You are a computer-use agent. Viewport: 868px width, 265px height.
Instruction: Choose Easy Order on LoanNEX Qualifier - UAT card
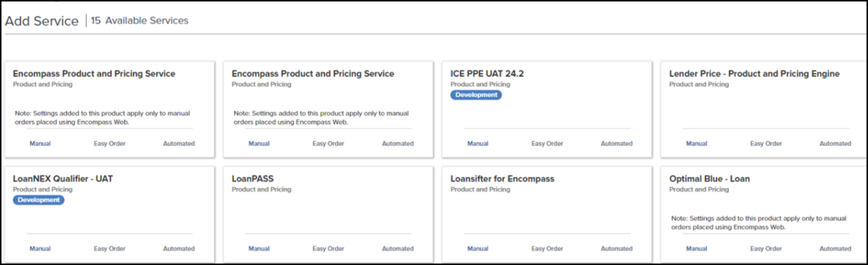coord(110,249)
